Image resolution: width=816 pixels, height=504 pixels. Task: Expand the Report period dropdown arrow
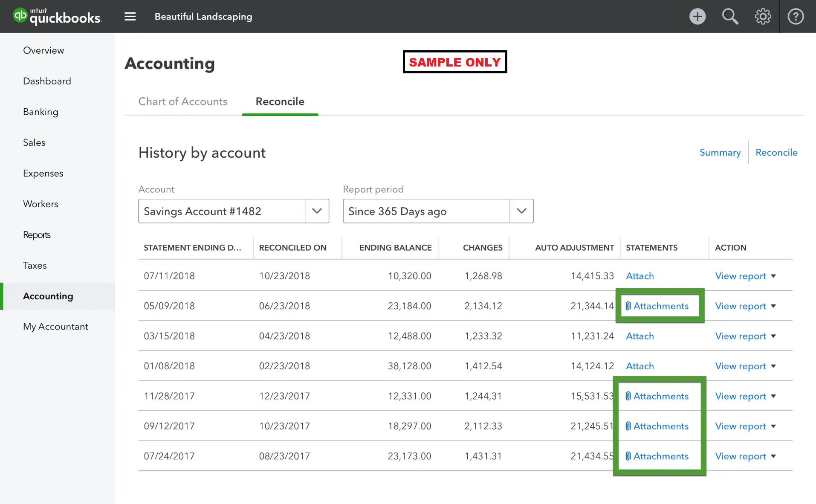[x=521, y=211]
